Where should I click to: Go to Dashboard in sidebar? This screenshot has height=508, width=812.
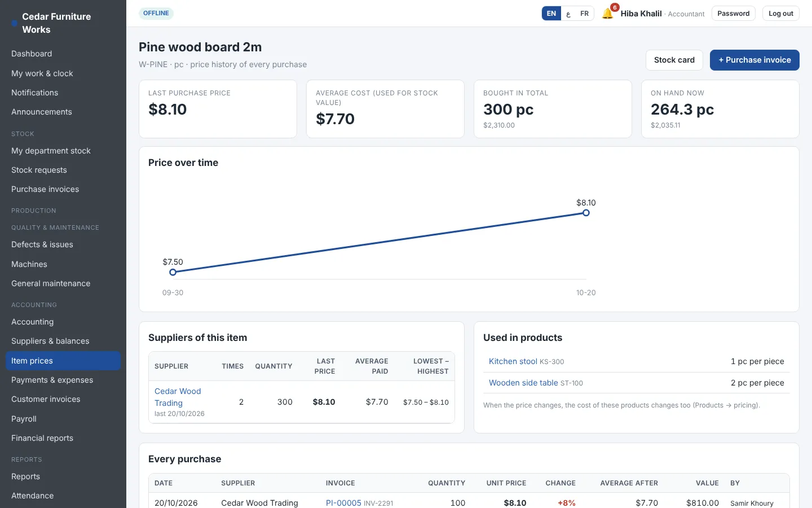point(63,54)
